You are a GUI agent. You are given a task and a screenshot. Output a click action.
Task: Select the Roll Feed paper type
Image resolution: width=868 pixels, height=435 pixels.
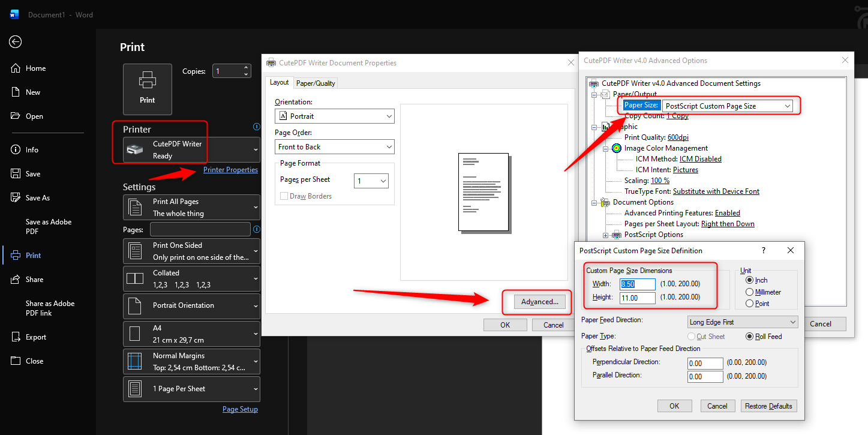(749, 337)
